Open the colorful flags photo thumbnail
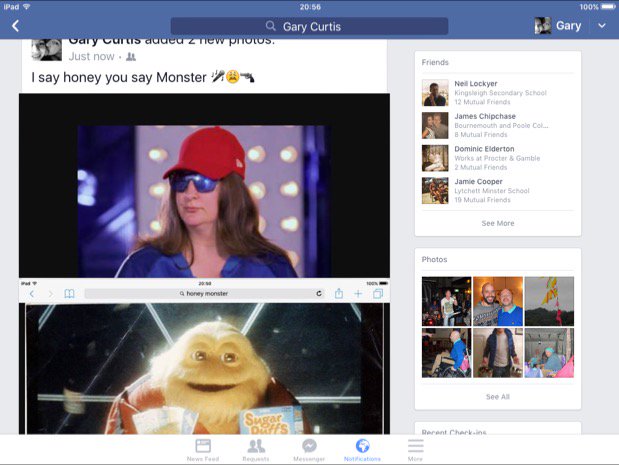 549,301
